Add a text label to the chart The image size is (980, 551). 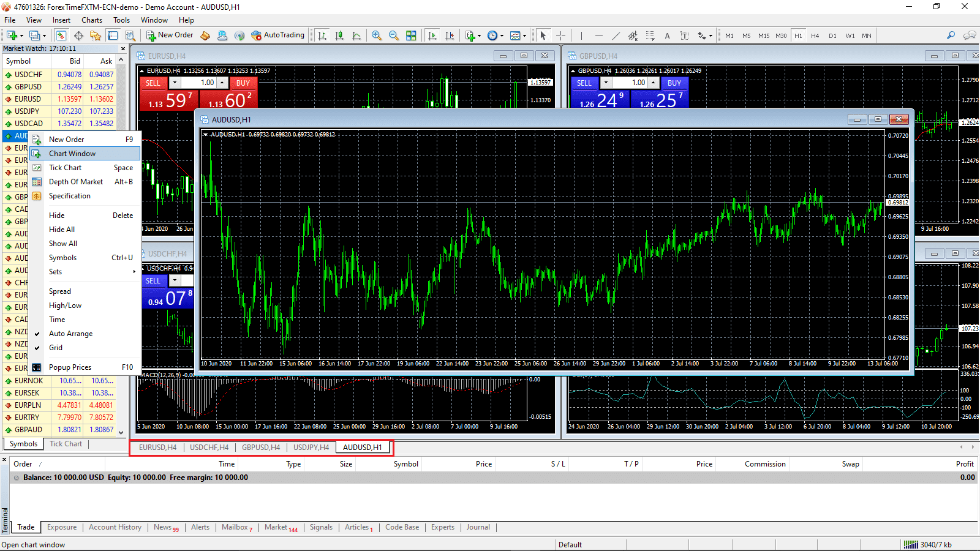pos(685,35)
